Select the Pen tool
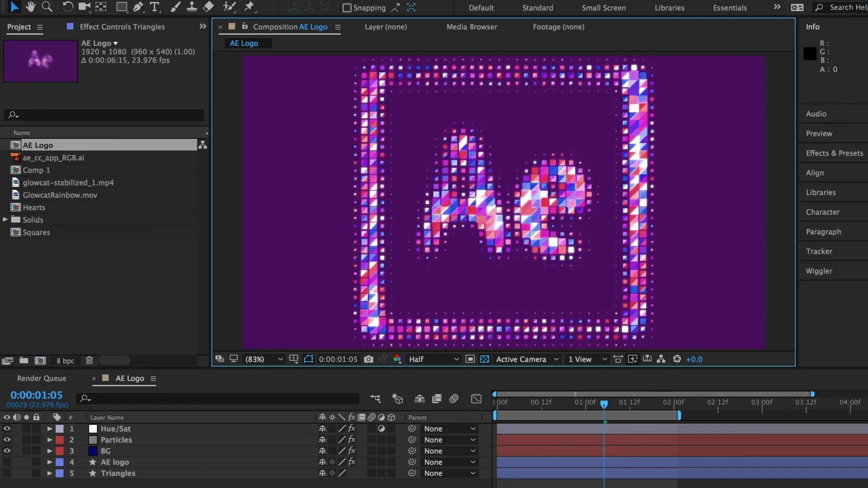 click(138, 7)
